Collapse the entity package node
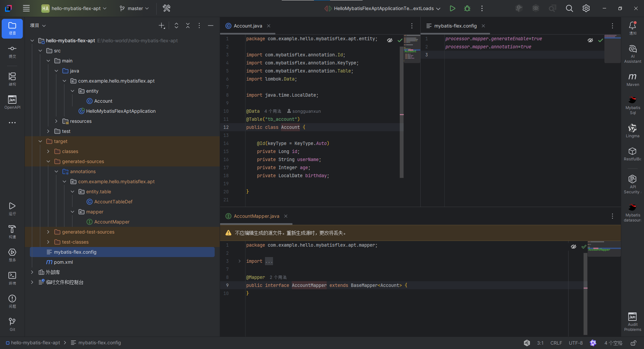Screen dimensions: 644x349 coord(72,91)
